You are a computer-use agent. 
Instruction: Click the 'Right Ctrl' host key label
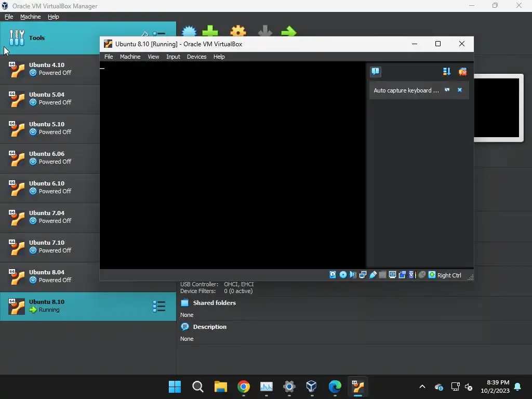pos(449,275)
